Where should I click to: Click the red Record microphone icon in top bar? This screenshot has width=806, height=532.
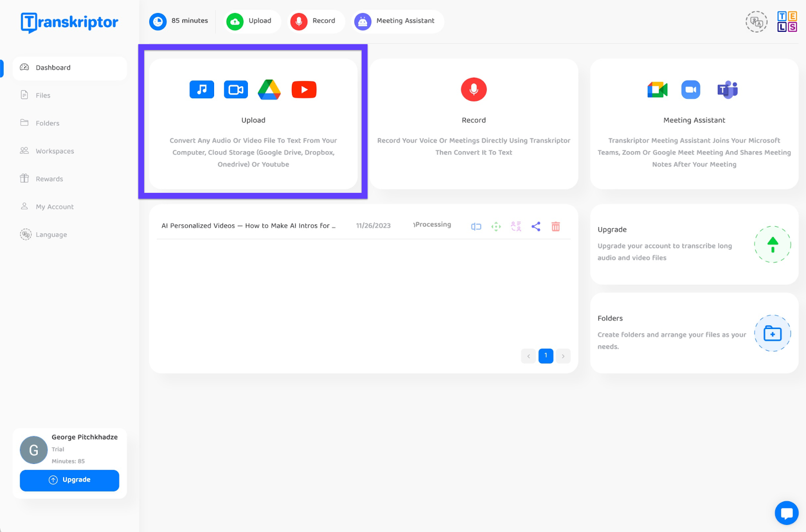[x=299, y=21]
